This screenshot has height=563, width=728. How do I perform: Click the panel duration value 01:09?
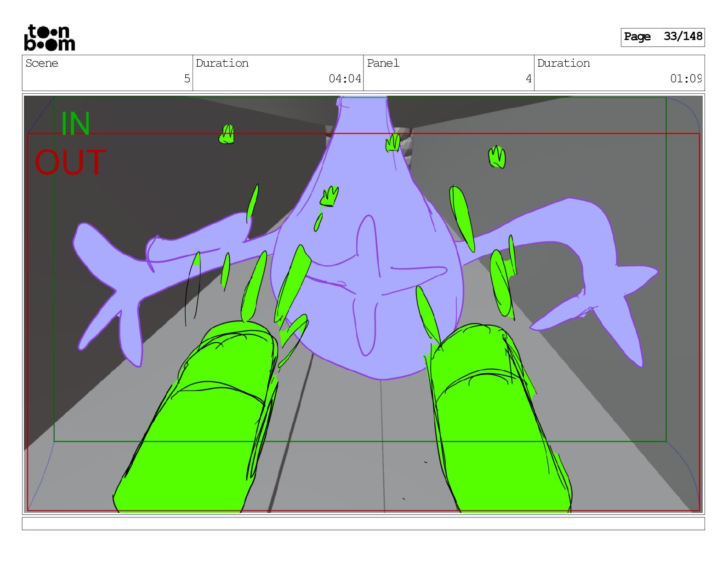[686, 79]
